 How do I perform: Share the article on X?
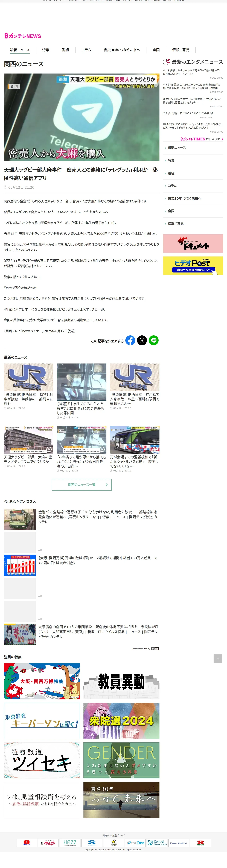point(142,340)
